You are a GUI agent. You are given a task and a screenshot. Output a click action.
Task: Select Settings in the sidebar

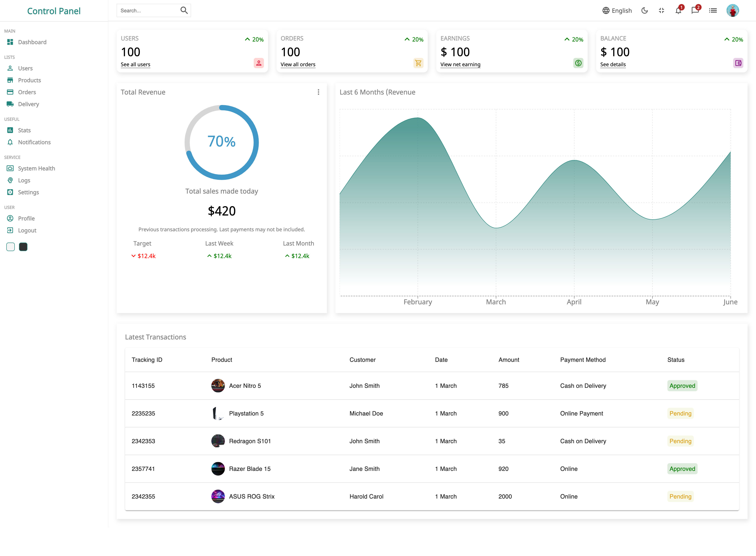28,192
